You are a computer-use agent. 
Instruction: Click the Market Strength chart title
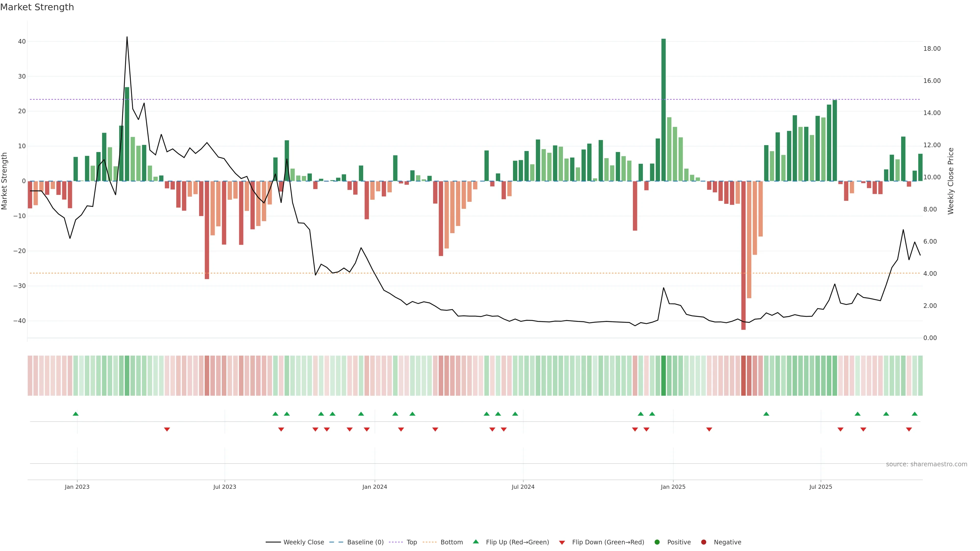coord(37,7)
